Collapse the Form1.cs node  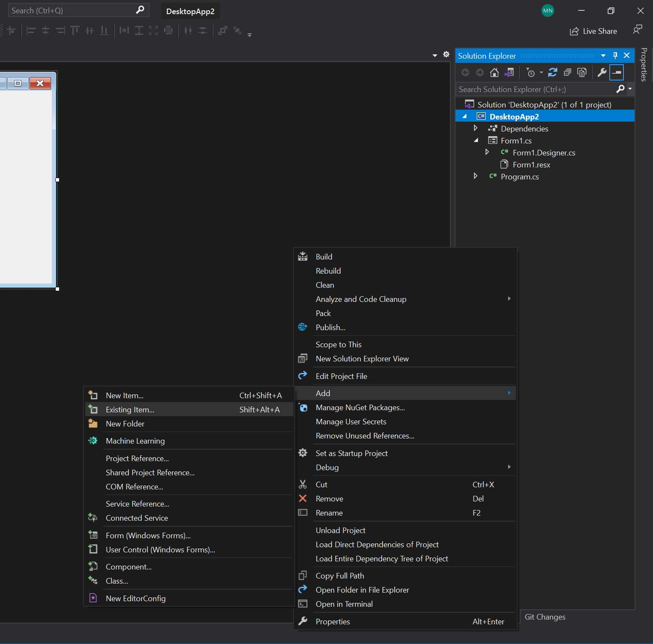pyautogui.click(x=476, y=140)
